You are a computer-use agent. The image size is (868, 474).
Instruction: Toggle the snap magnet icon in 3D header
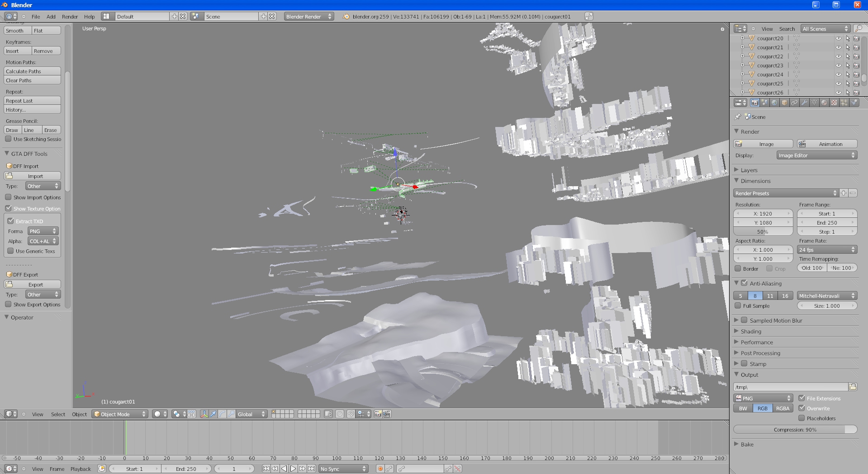click(351, 414)
